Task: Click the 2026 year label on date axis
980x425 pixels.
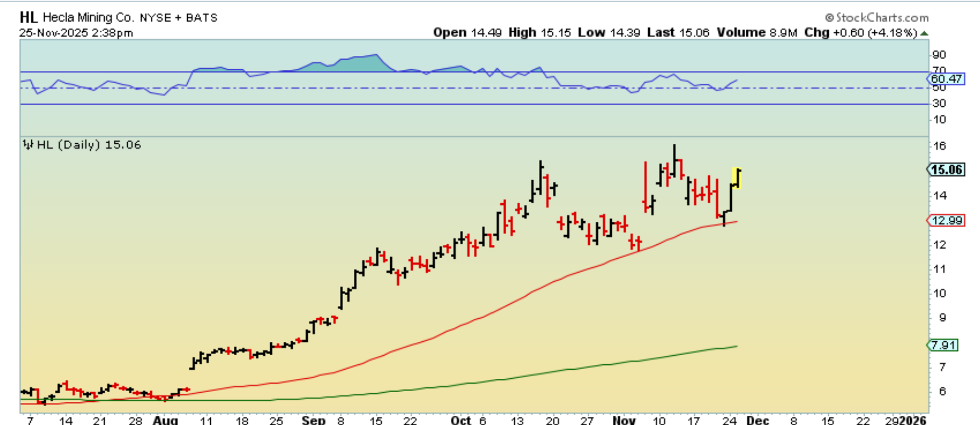Action: coord(913,420)
